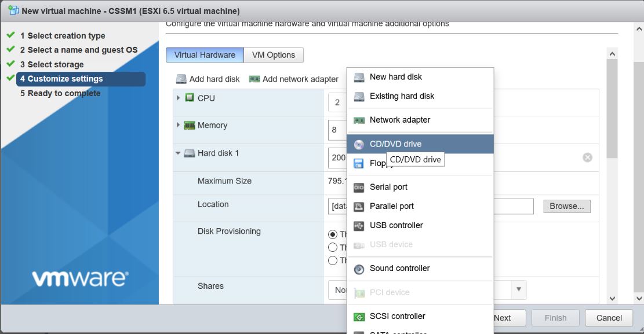This screenshot has width=644, height=334.
Task: Click the Next button
Action: pyautogui.click(x=510, y=318)
